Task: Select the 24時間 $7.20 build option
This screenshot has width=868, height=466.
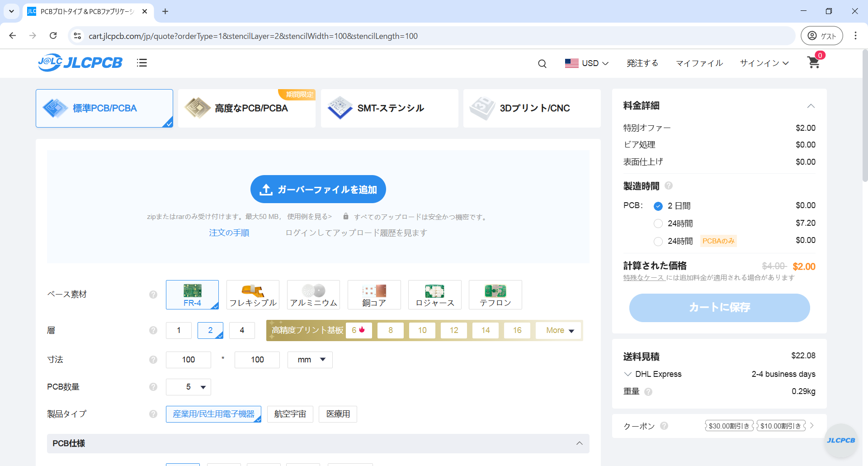Action: pos(658,223)
